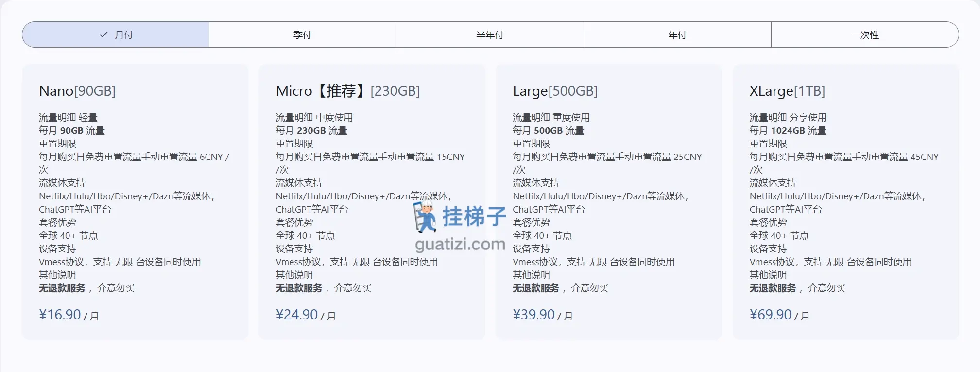Click the checkmark icon on 月付 option
980x372 pixels.
click(103, 35)
